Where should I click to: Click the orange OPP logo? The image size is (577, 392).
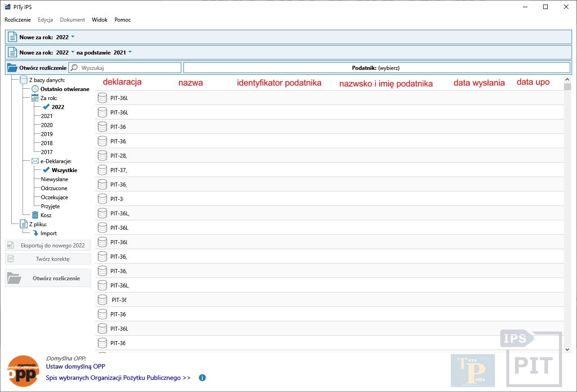23,371
